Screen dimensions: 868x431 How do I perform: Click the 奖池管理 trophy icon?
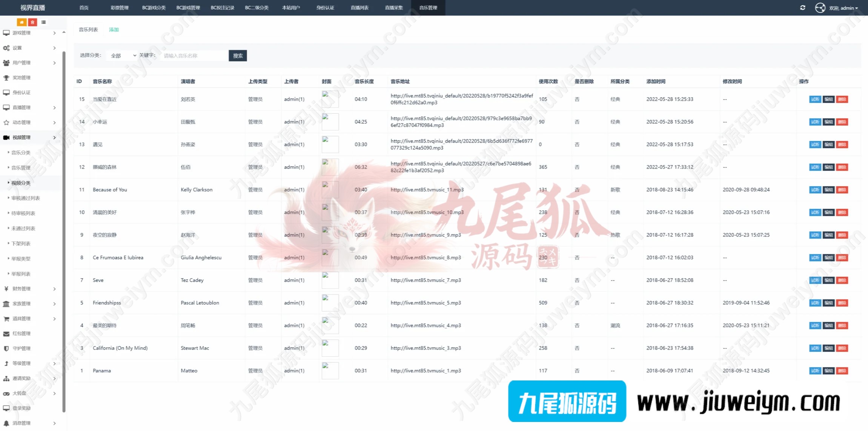tap(6, 78)
